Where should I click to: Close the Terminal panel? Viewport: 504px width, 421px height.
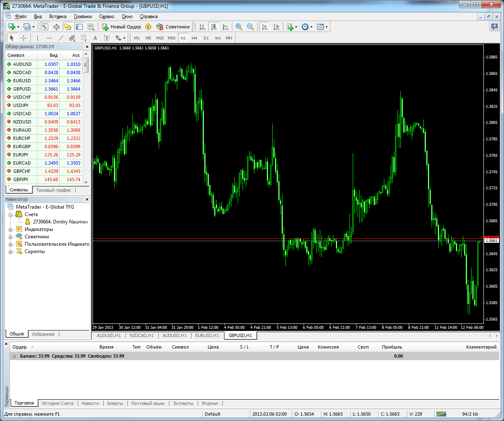pos(6,343)
